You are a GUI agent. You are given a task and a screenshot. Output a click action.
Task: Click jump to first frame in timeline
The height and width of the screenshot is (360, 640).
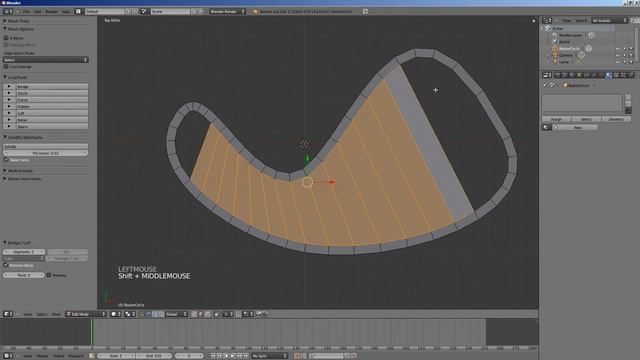pos(213,356)
